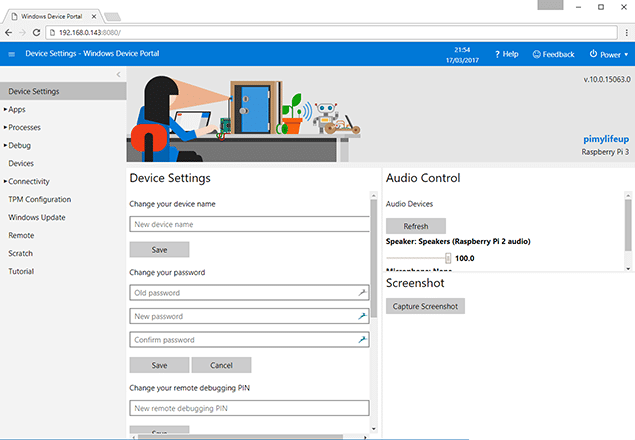Select TPM Configuration in the sidebar
This screenshot has width=635, height=440.
(39, 199)
